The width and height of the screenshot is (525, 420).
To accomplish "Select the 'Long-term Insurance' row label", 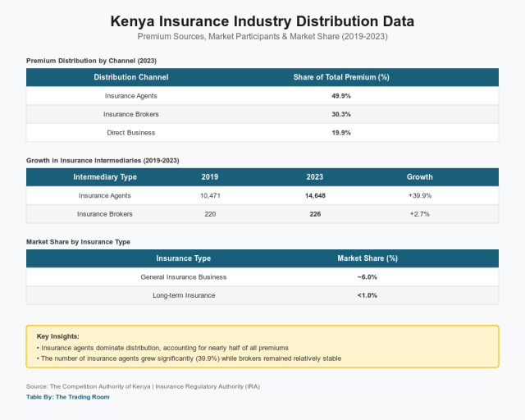I will point(184,295).
